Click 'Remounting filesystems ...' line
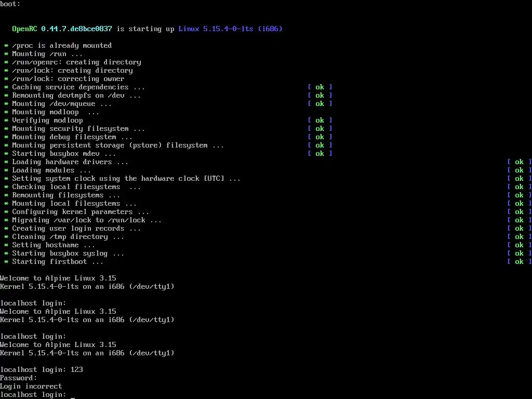The height and width of the screenshot is (399, 532). coord(66,195)
